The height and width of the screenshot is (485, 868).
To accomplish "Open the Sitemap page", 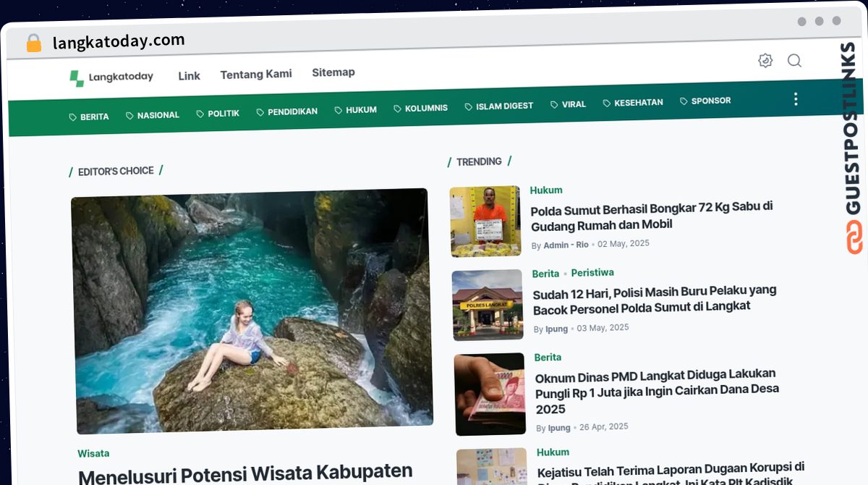I will point(333,72).
